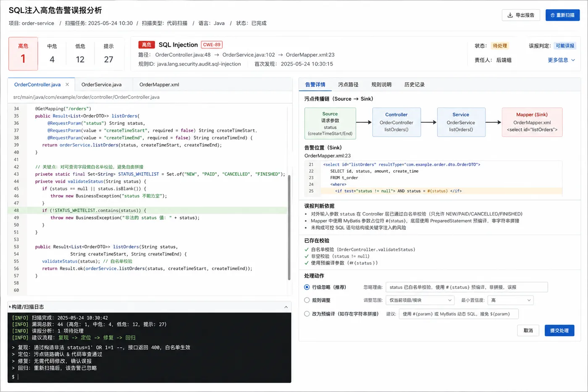Switch to the 污点路径 tab
588x392 pixels.
(x=348, y=84)
